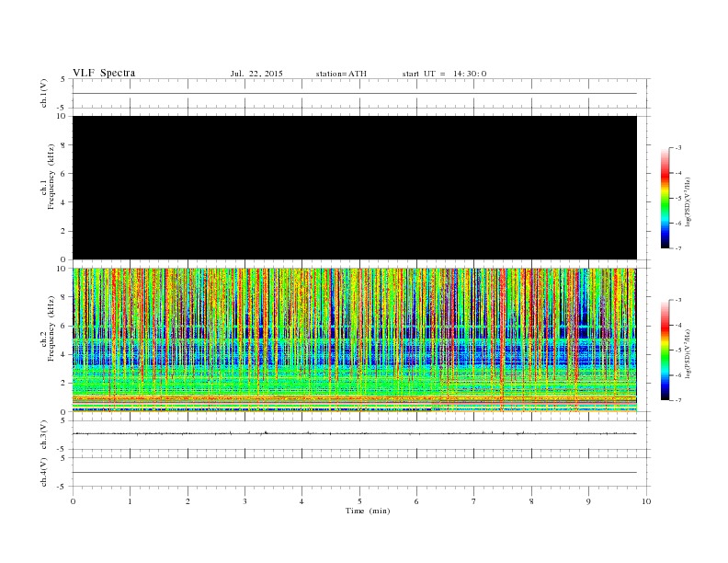Click the "8" kHz tick of ch.1 spectrogram

click(x=63, y=145)
